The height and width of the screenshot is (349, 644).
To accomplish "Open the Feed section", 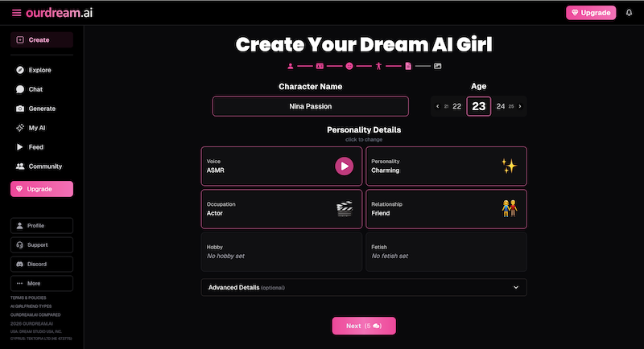I will point(35,147).
